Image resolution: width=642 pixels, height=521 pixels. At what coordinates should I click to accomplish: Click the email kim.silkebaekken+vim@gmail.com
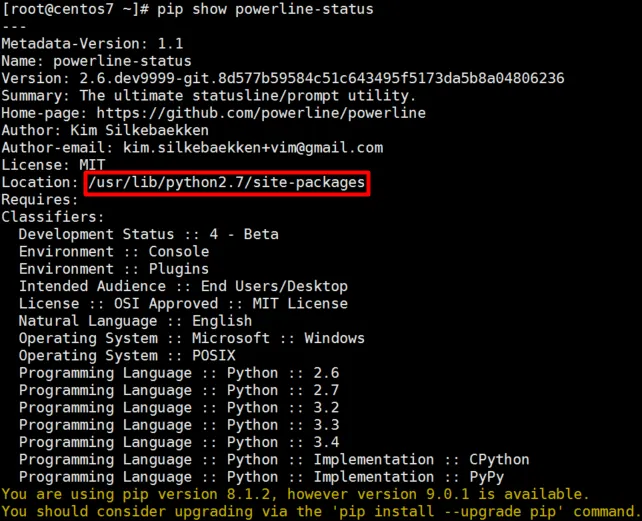(x=253, y=148)
